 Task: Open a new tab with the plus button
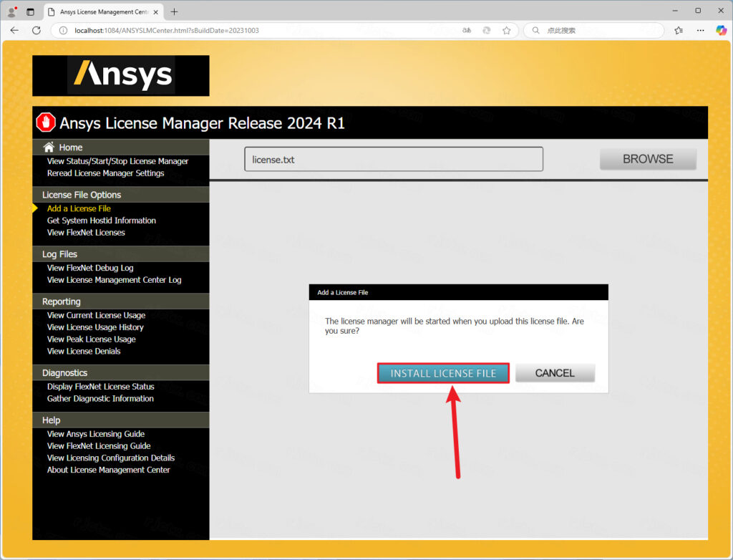174,11
